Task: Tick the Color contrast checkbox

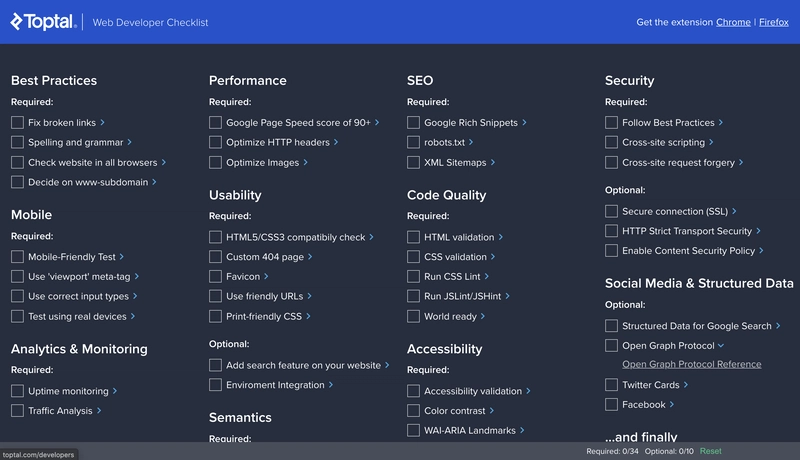Action: [x=413, y=411]
